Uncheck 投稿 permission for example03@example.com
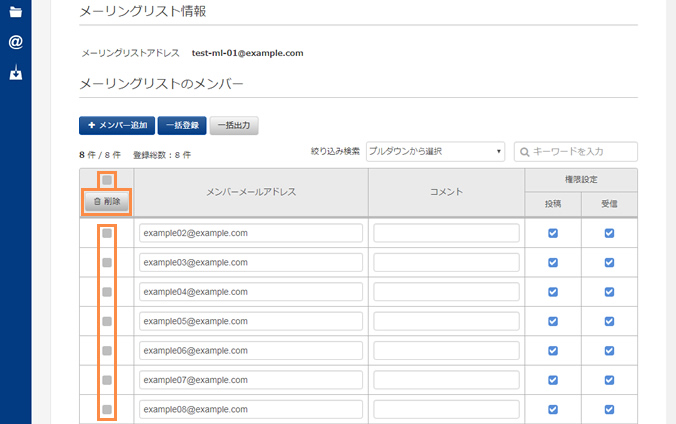This screenshot has height=424, width=676. (x=553, y=262)
